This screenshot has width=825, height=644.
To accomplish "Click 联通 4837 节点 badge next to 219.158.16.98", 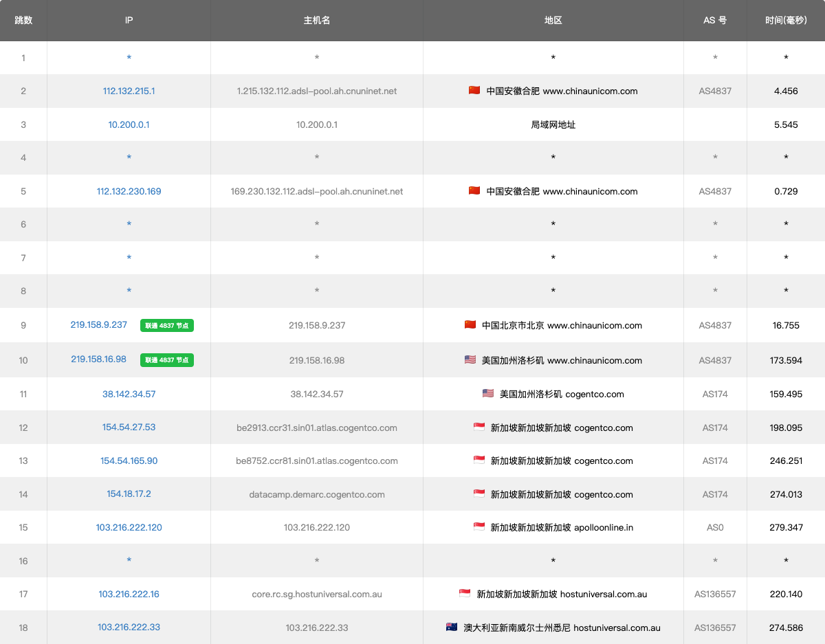I will [167, 360].
